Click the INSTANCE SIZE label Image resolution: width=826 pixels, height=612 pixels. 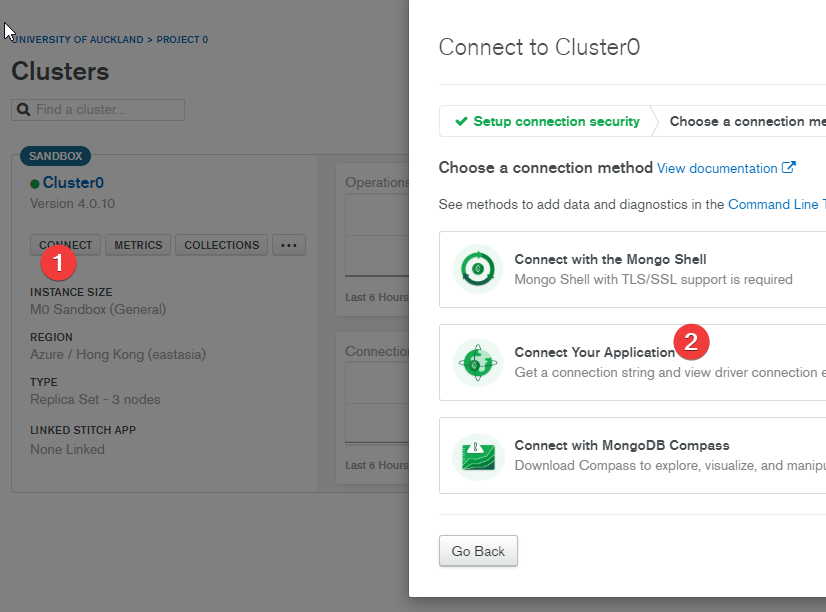pos(71,292)
